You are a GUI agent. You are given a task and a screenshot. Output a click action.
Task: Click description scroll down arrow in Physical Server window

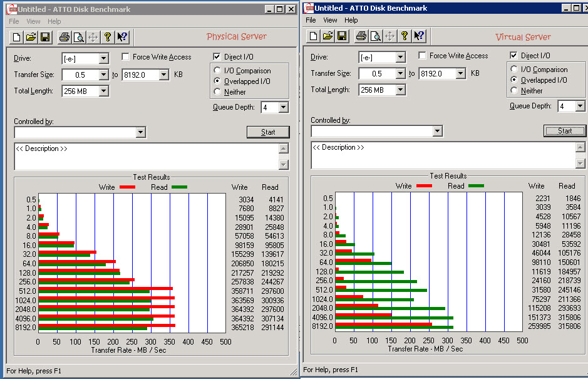tap(284, 164)
